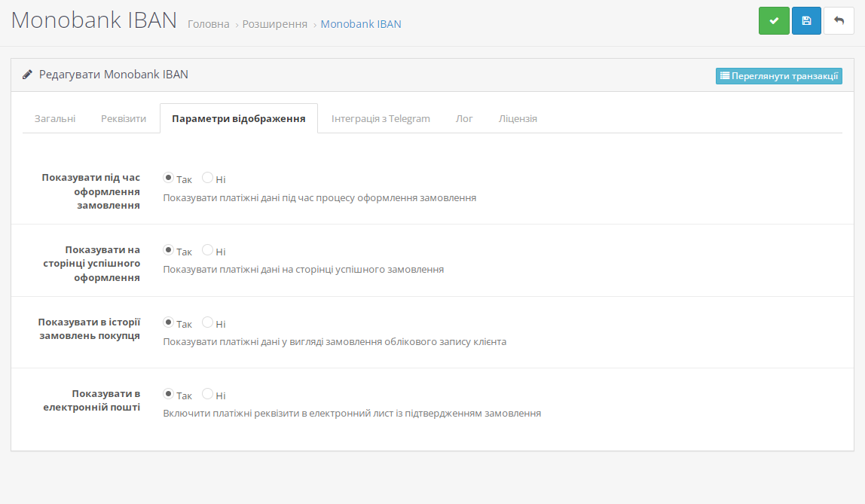Open the Лог tab

coord(464,118)
